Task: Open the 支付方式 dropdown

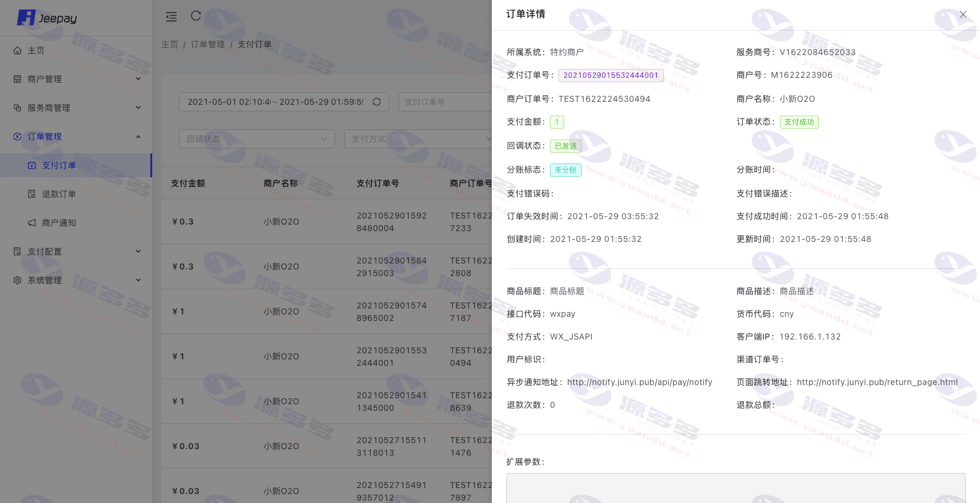Action: [418, 139]
